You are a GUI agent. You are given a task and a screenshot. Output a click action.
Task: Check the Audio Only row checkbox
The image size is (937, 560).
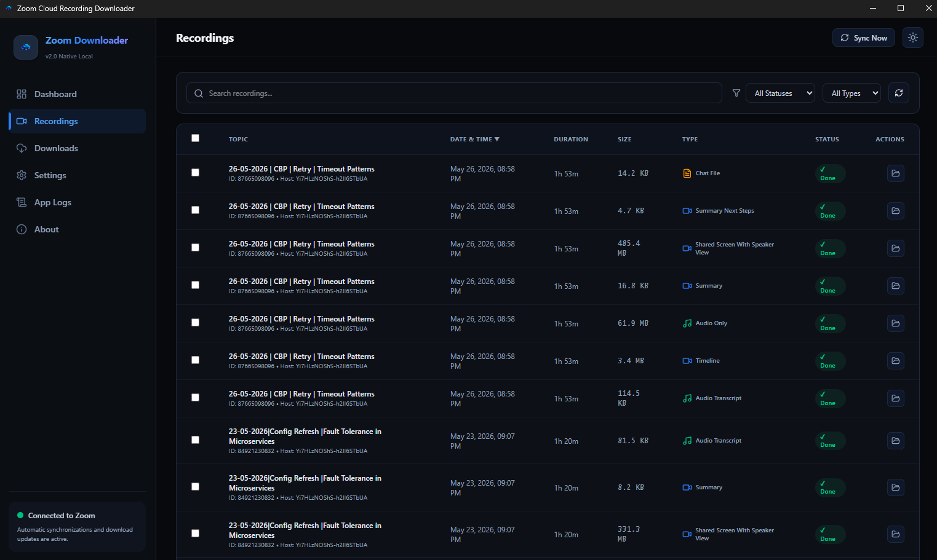195,323
